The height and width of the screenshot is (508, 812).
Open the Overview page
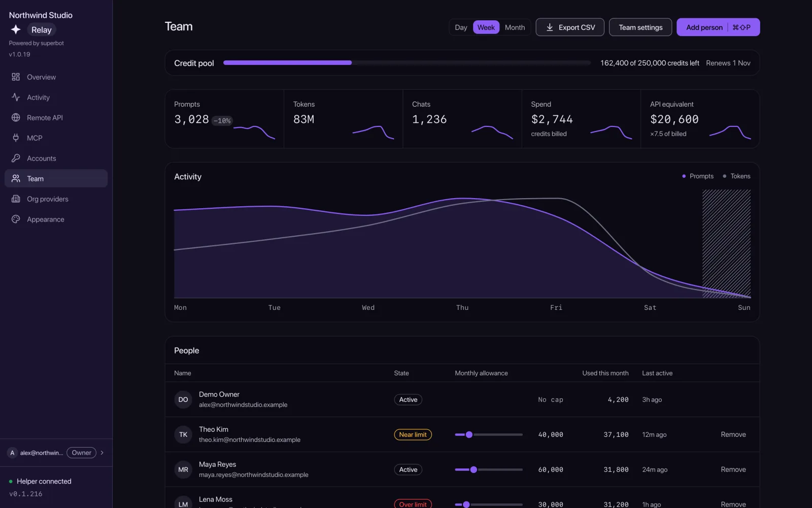coord(56,77)
